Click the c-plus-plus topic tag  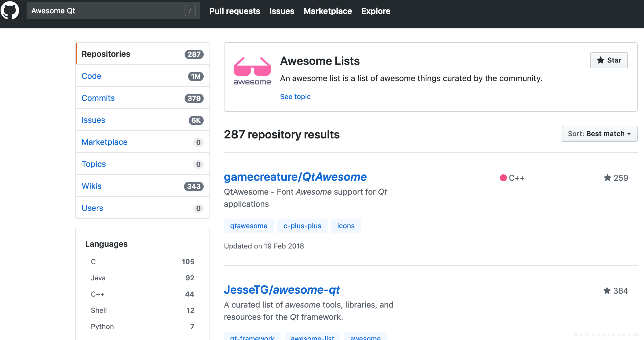(x=302, y=226)
